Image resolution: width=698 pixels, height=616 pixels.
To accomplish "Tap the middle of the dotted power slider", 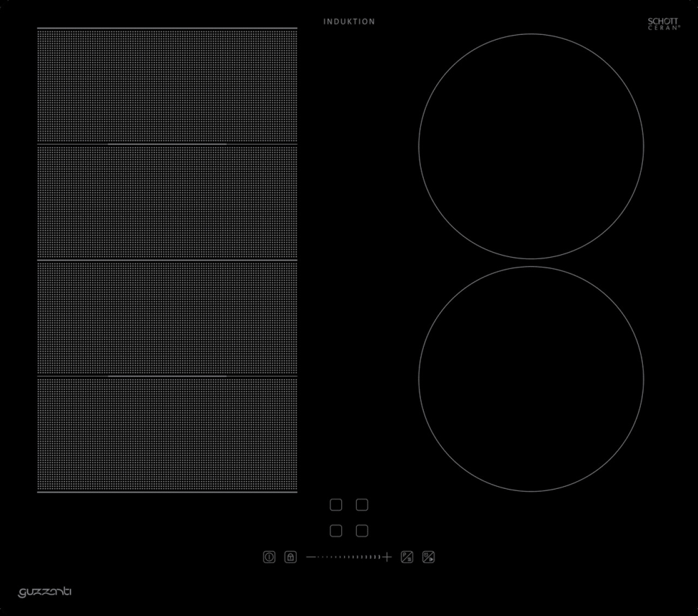I will 349,557.
